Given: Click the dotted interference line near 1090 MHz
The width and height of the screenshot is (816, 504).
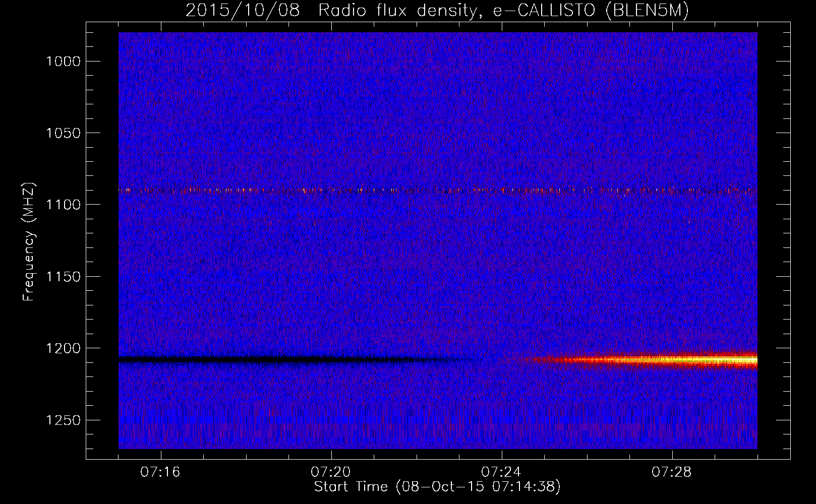Looking at the screenshot, I should [438, 191].
